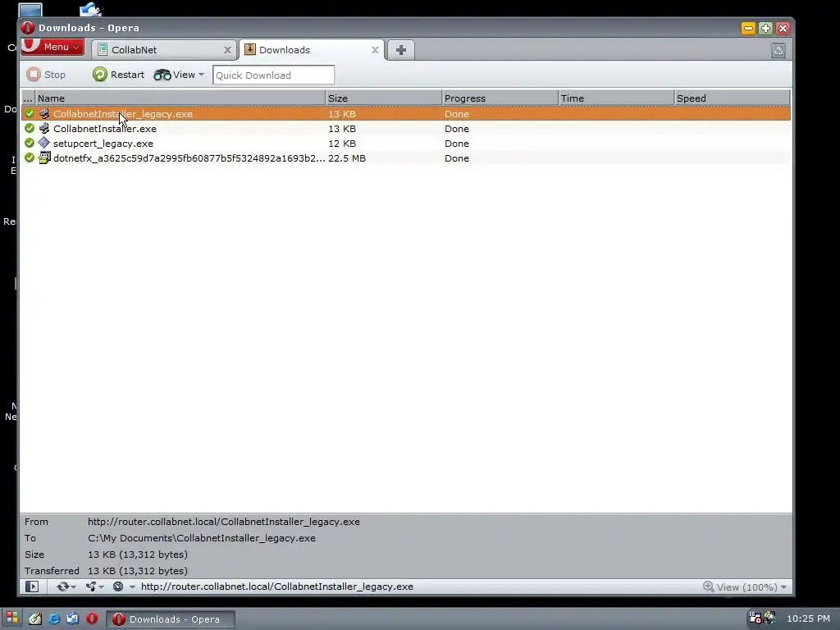Select the dotnetfx download row
This screenshot has width=840, height=630.
coord(406,158)
